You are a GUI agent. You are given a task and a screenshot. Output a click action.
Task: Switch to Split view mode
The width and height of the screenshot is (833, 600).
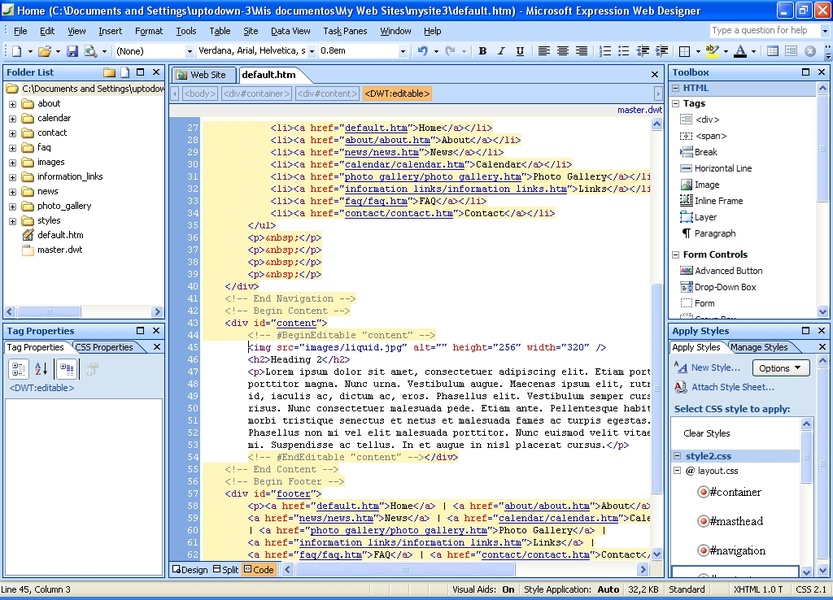point(224,570)
